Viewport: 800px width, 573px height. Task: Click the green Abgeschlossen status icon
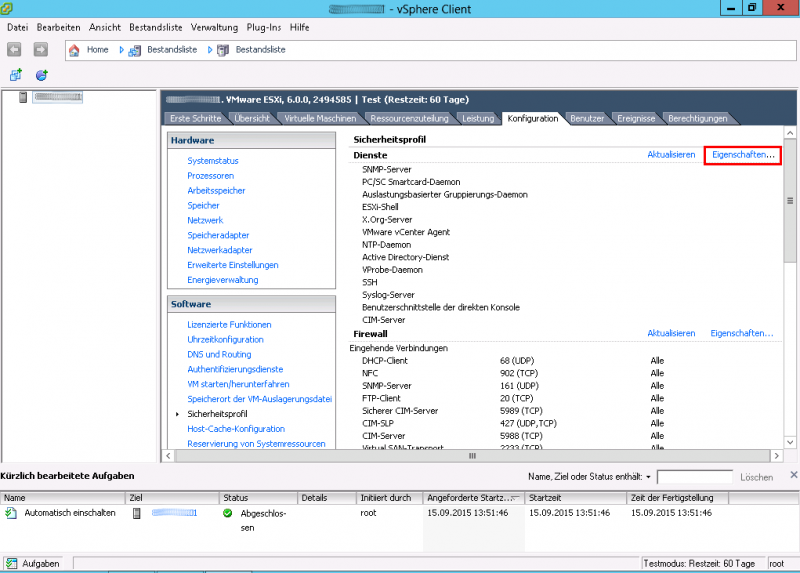point(228,513)
